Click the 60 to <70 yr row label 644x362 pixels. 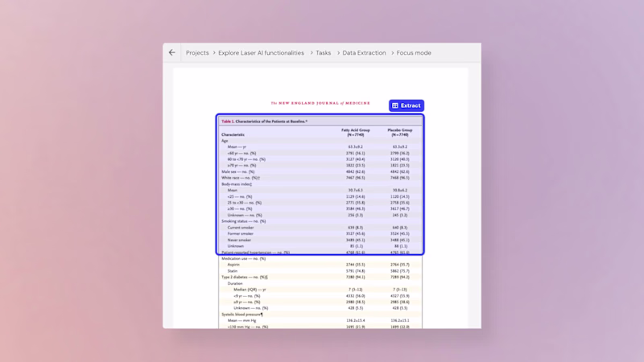(246, 159)
